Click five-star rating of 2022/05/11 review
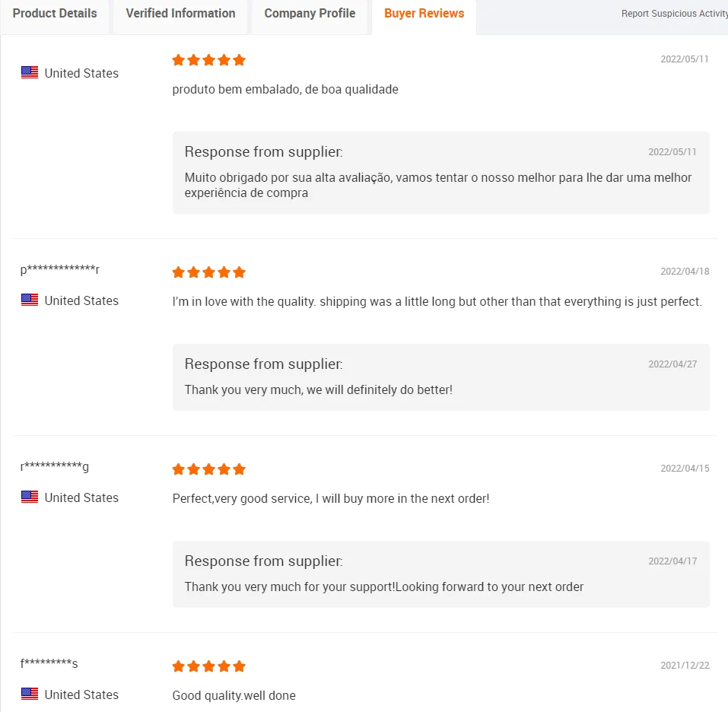Screen dimensions: 728x712 pos(208,60)
